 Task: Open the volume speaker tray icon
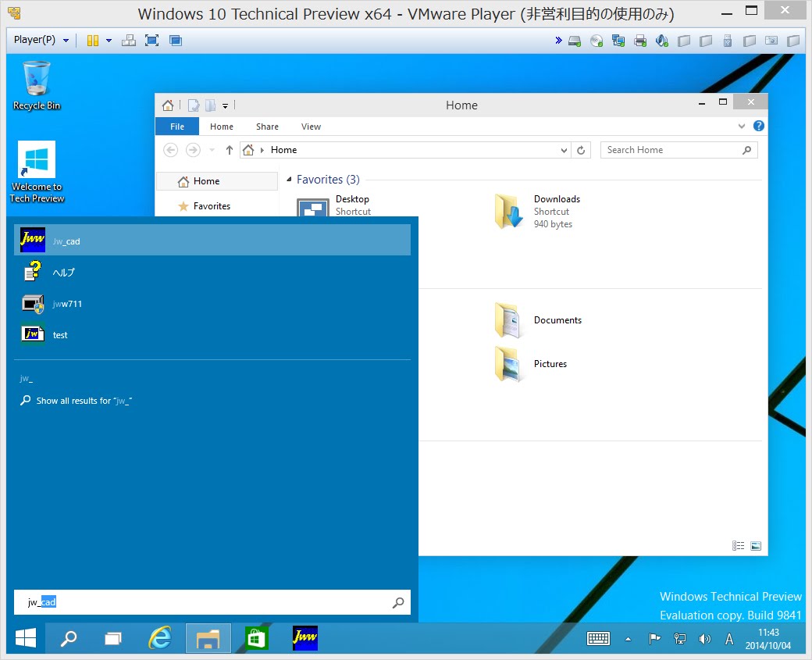tap(704, 639)
